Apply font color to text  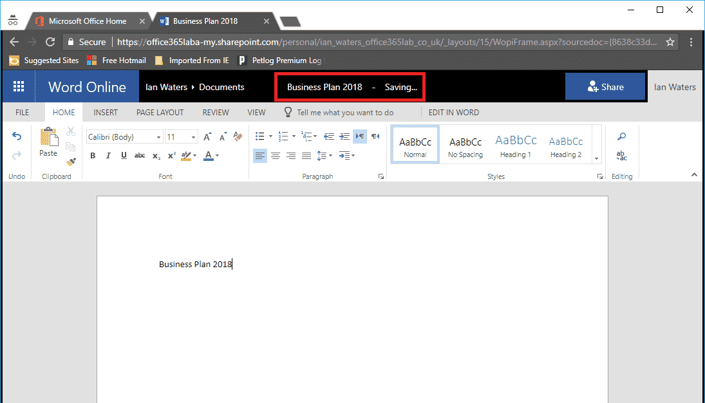coord(208,156)
